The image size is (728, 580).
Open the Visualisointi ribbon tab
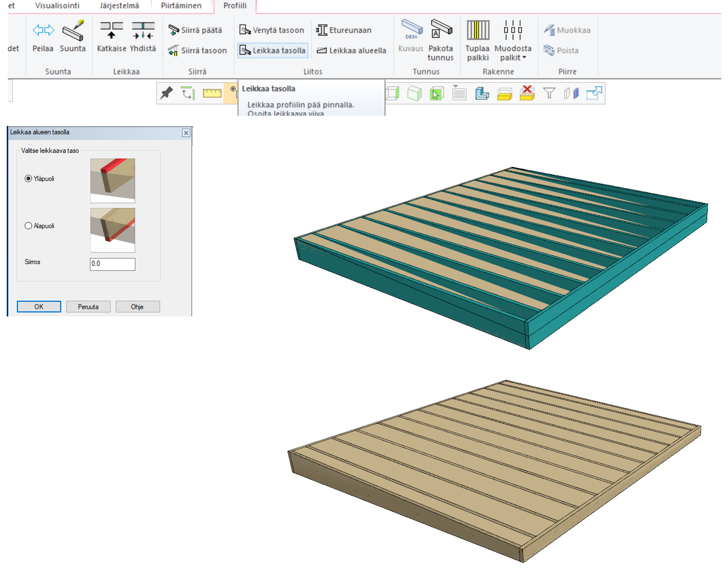(57, 6)
